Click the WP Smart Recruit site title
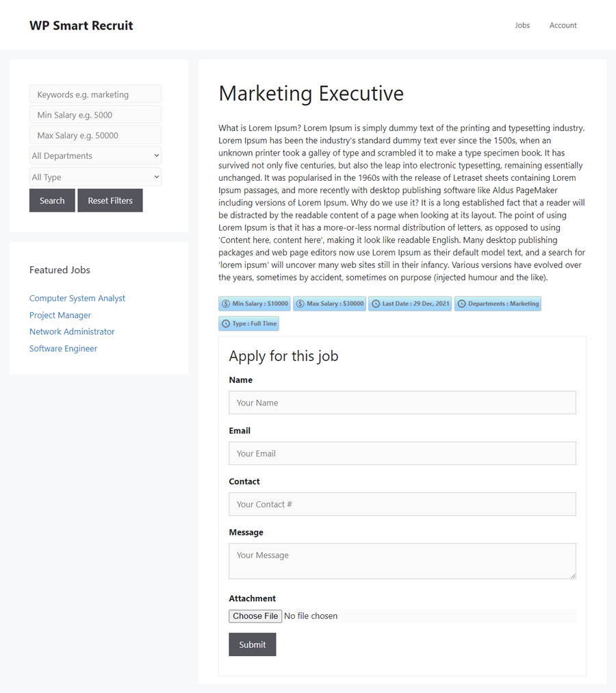Viewport: 616px width, 693px height. [x=81, y=25]
